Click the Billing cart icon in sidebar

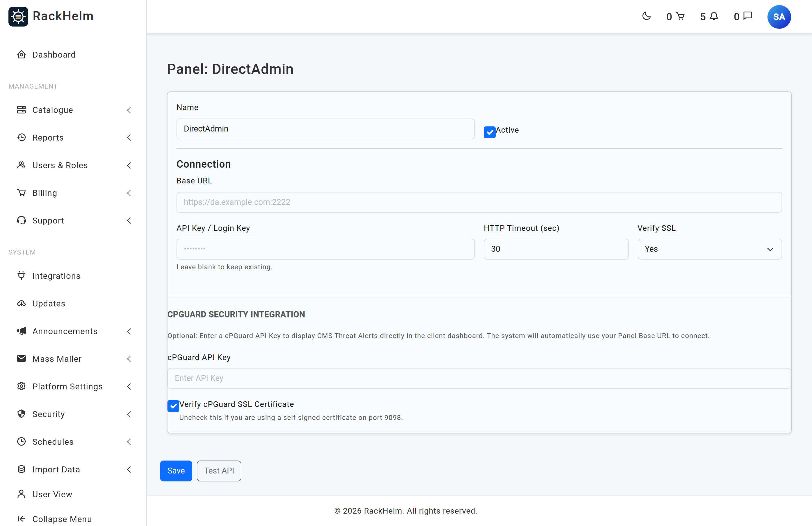coord(21,193)
